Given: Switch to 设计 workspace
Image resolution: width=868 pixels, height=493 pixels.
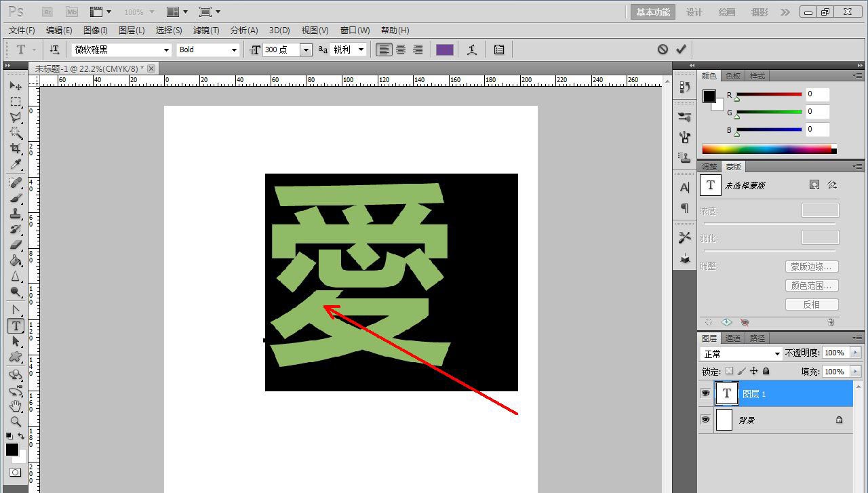Looking at the screenshot, I should click(x=694, y=12).
